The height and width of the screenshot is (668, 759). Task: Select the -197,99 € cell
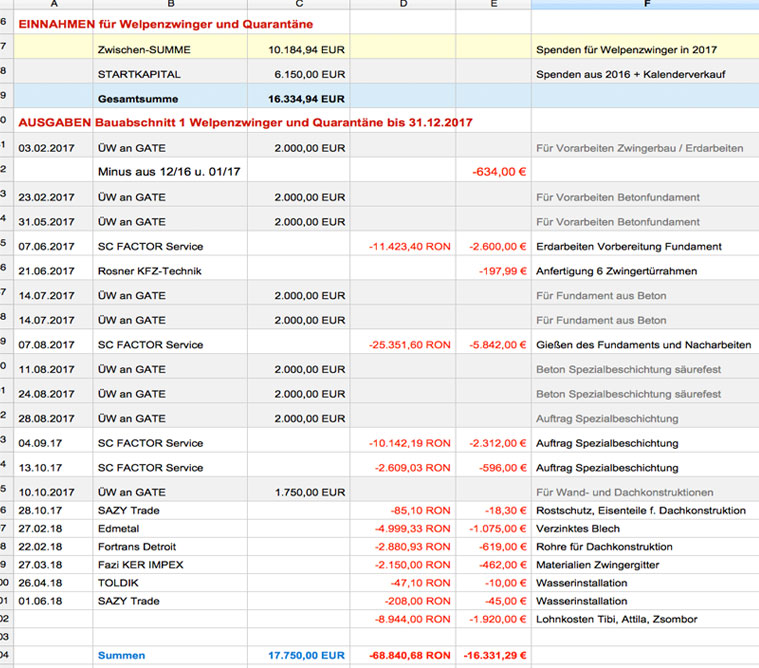click(493, 268)
